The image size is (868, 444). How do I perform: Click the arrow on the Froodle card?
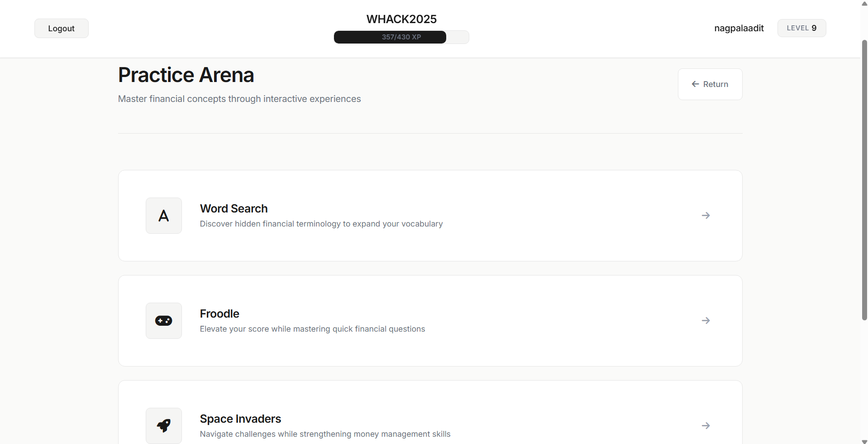click(x=706, y=321)
